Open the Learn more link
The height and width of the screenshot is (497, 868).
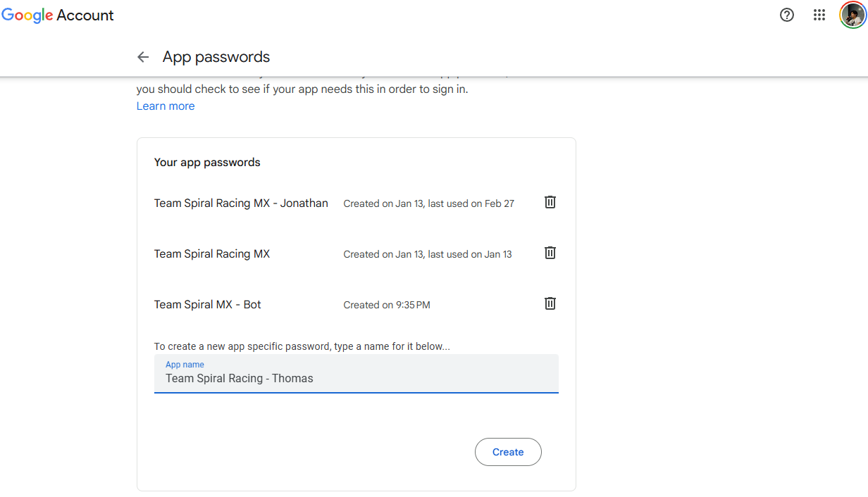point(166,106)
